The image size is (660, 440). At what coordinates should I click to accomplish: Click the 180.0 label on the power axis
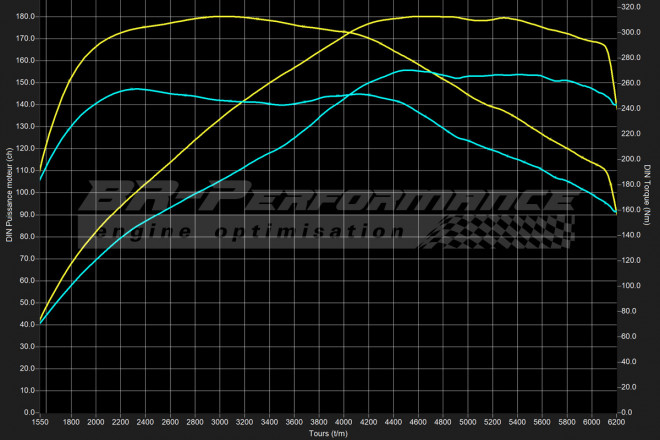(25, 17)
